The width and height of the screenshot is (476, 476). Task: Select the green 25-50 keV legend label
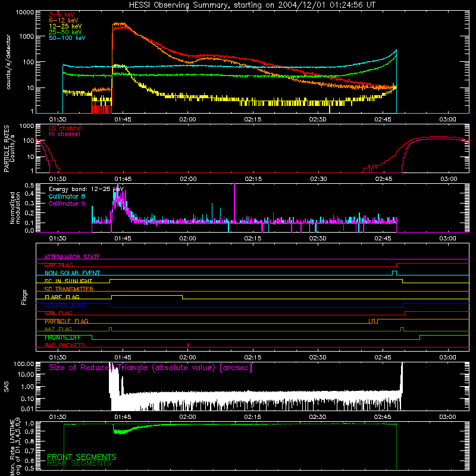[65, 32]
